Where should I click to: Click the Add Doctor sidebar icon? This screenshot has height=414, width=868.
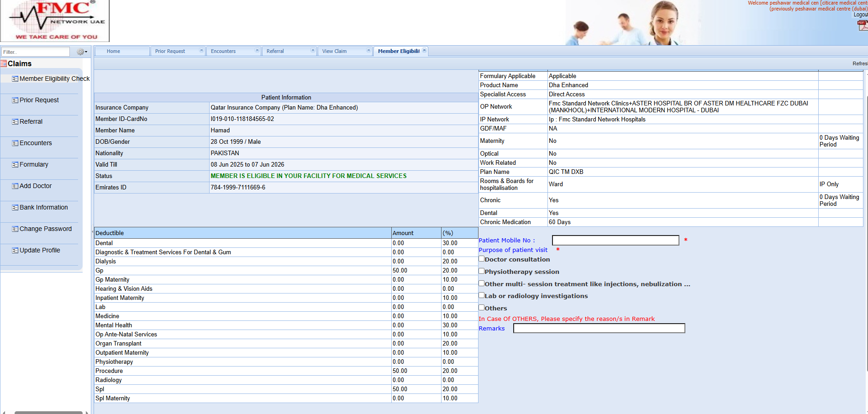(x=15, y=186)
